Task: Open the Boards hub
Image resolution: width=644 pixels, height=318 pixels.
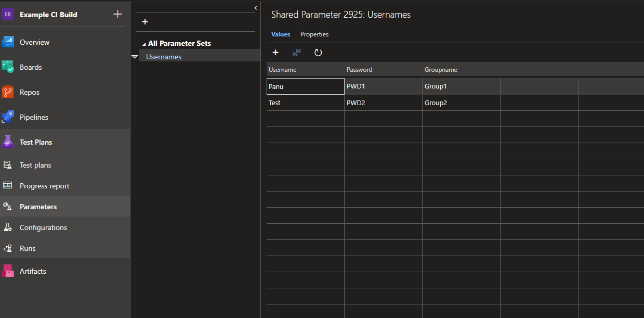Action: coord(65,67)
